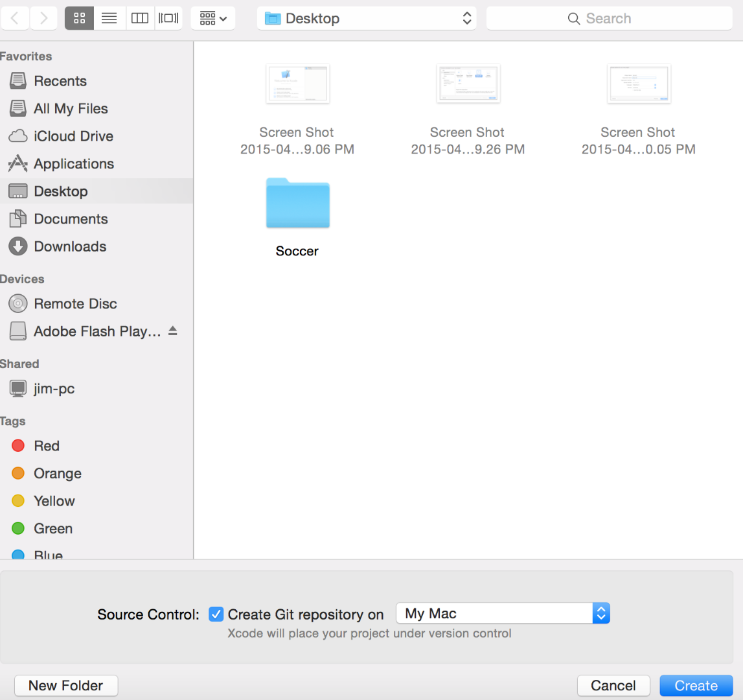
Task: Open the arrange-by dropdown chevron
Action: tap(223, 17)
